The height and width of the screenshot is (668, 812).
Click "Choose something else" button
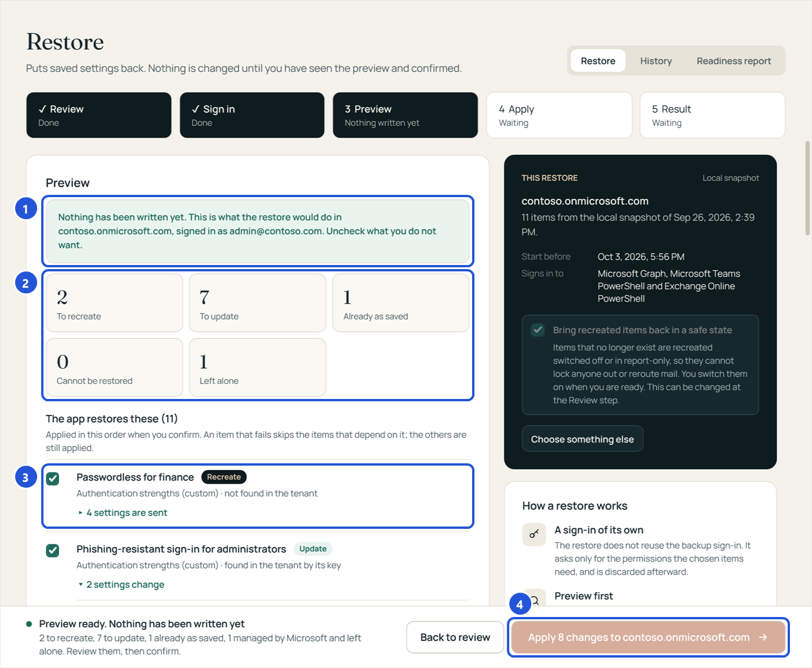(582, 439)
